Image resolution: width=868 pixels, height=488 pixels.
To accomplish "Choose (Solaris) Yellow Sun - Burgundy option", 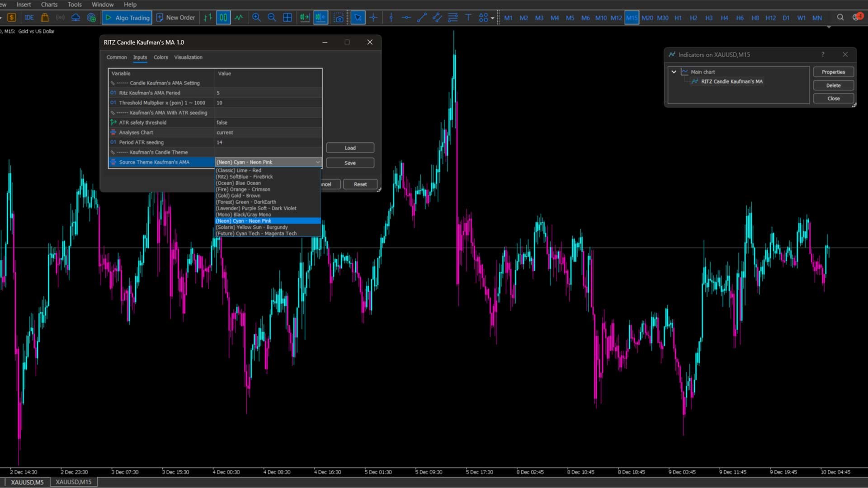I will click(252, 227).
